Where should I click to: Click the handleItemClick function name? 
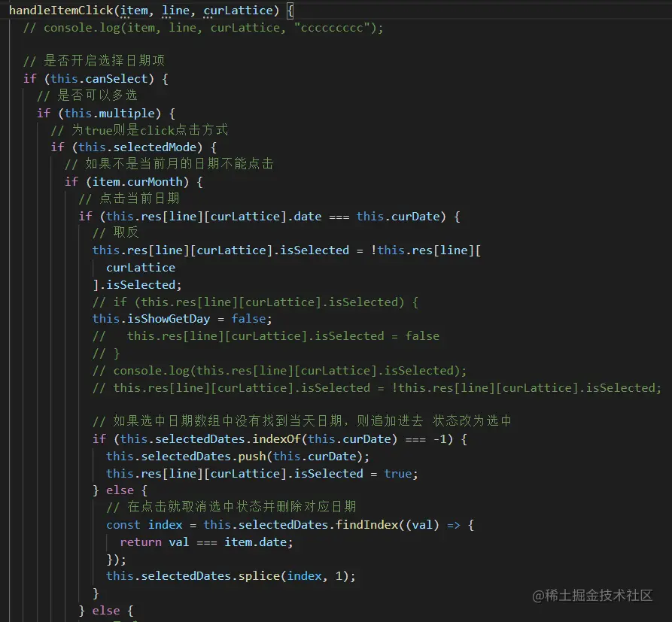click(x=61, y=11)
